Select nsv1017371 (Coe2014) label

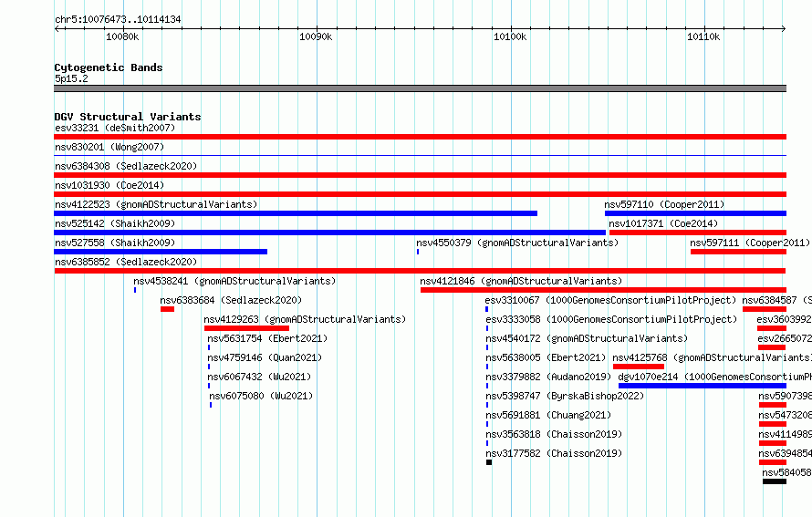[663, 223]
